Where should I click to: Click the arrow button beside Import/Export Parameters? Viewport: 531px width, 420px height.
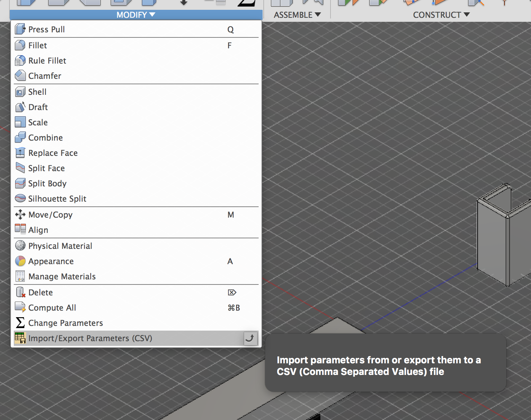(x=250, y=338)
